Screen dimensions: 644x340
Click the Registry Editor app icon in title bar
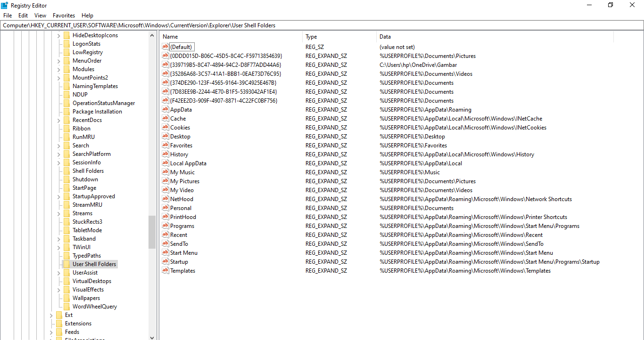tap(5, 5)
